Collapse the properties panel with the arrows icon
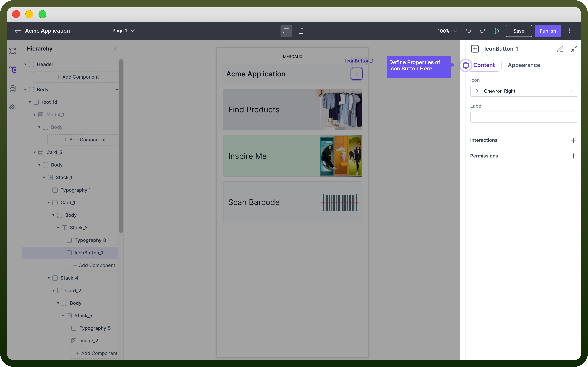This screenshot has height=367, width=588. click(x=574, y=49)
